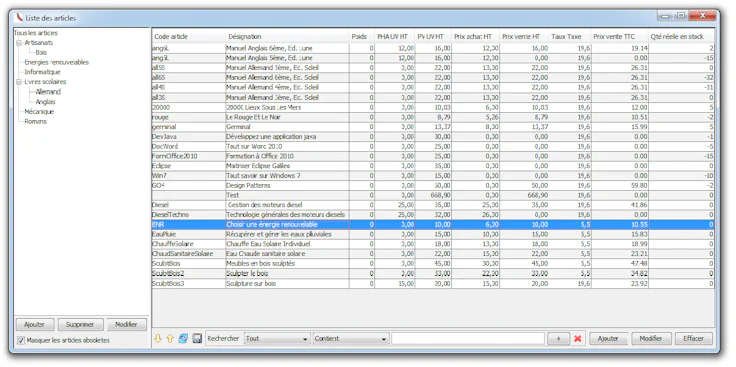
Task: Select row Récupérer et gérer les eaux pluviales
Action: tap(433, 234)
